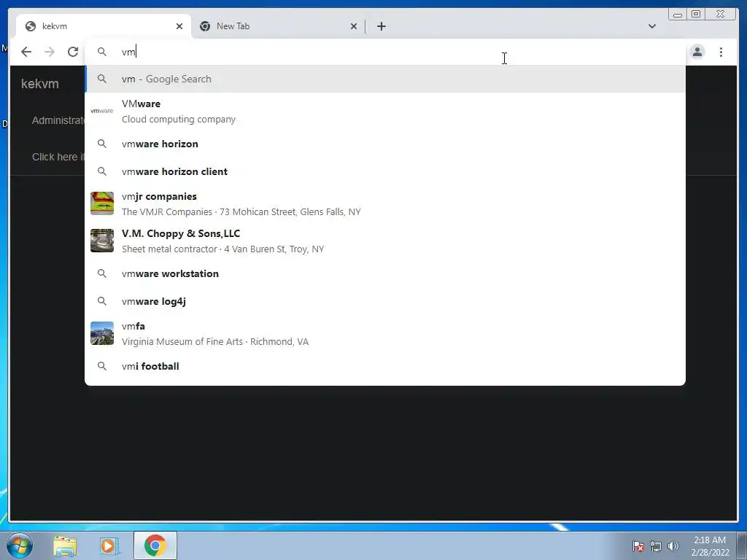
Task: Click the VMware logo thumbnail
Action: tap(102, 111)
